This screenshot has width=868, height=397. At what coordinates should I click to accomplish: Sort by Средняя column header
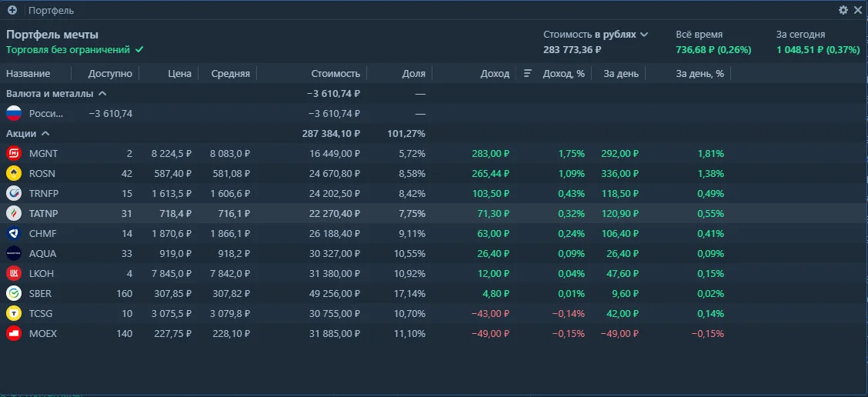230,74
